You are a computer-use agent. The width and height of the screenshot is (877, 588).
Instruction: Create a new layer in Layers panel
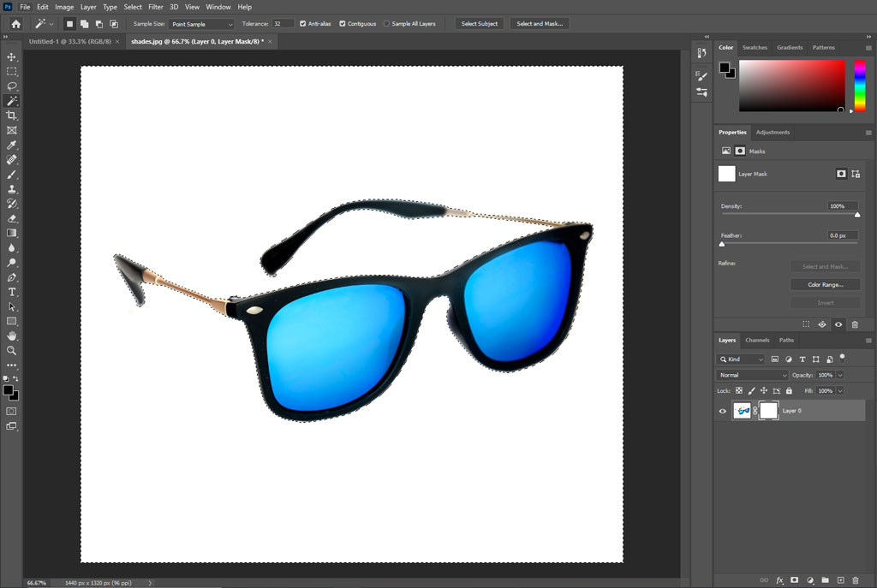click(840, 580)
